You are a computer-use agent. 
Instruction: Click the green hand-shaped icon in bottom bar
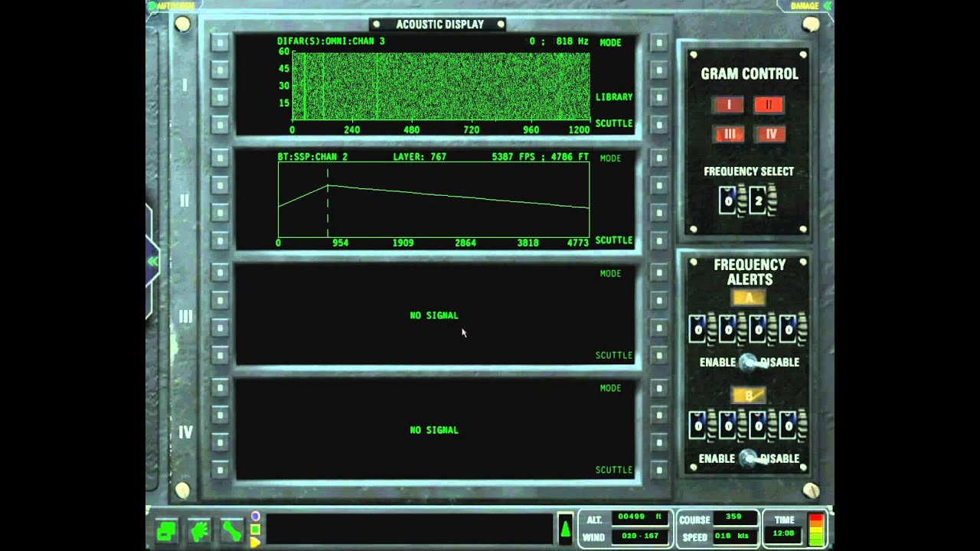coord(199,530)
